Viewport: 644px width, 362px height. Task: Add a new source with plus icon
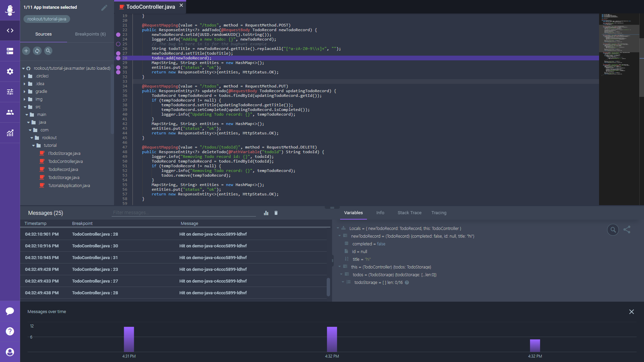pos(26,51)
